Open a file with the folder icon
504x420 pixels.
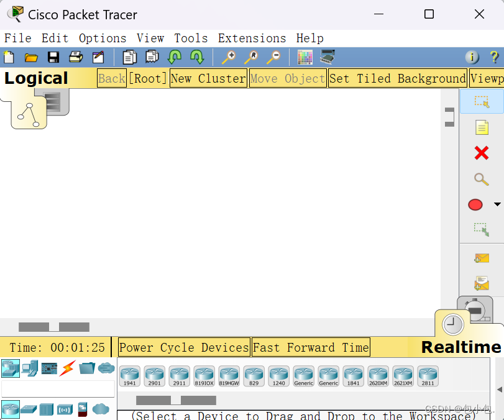pyautogui.click(x=31, y=58)
